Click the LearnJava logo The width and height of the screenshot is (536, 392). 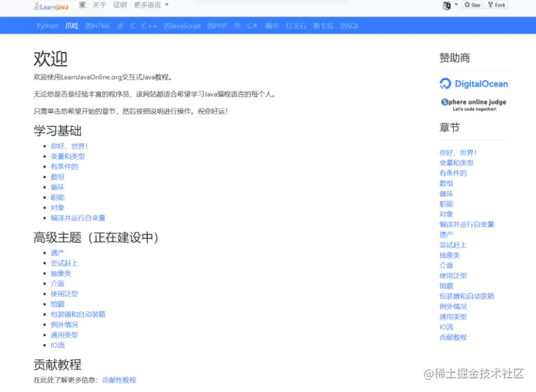51,6
